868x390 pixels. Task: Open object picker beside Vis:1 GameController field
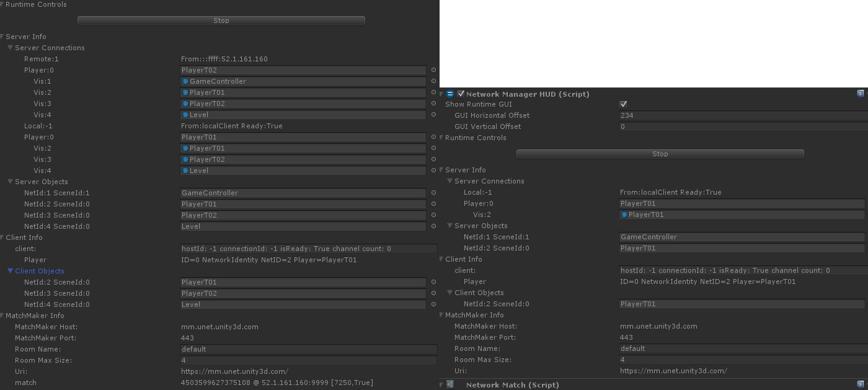[433, 81]
